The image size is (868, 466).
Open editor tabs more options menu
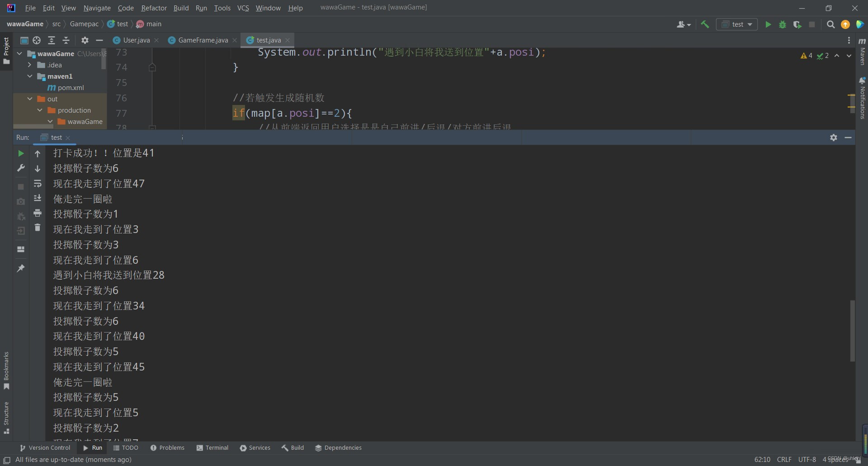click(x=849, y=40)
